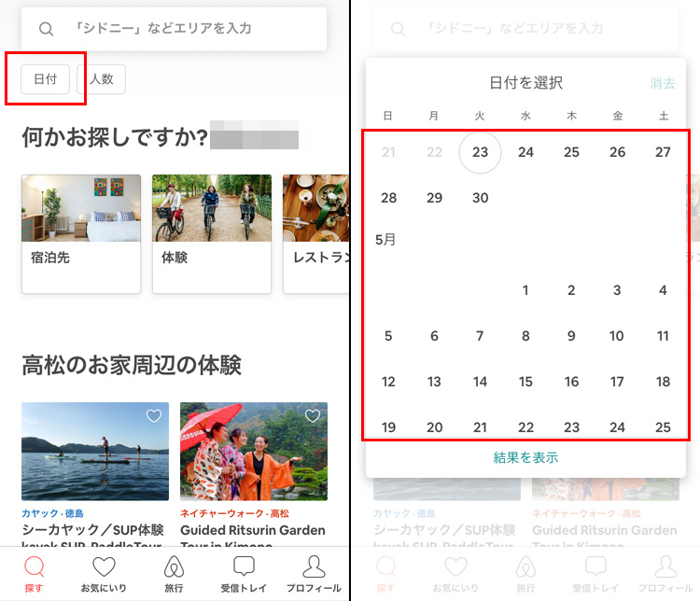Select April 30 in the calendar
The image size is (700, 601).
click(x=481, y=198)
